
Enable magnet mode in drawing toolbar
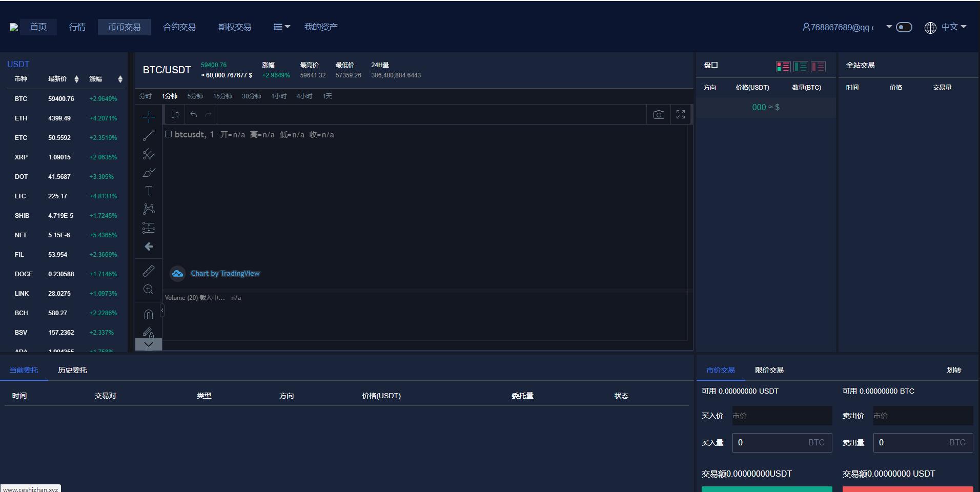point(149,314)
